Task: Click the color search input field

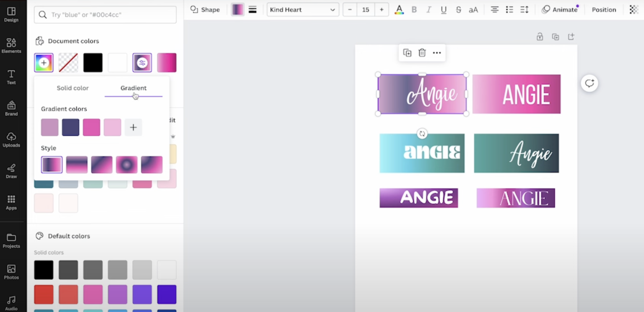Action: pos(105,15)
